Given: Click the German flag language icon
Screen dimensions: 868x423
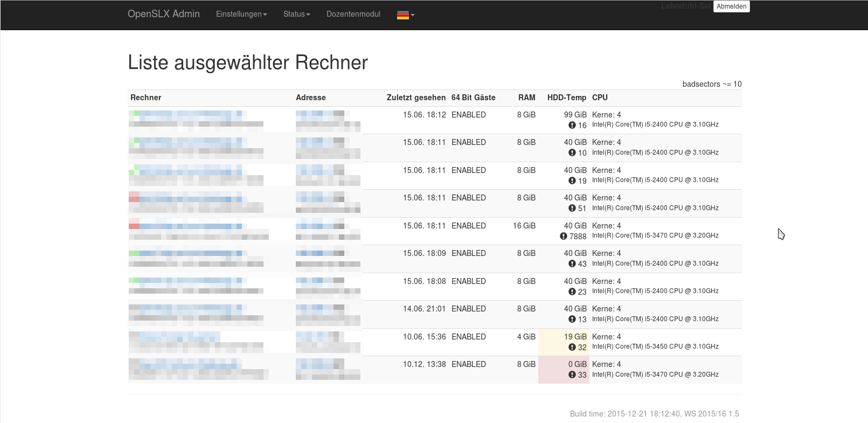Looking at the screenshot, I should [402, 15].
